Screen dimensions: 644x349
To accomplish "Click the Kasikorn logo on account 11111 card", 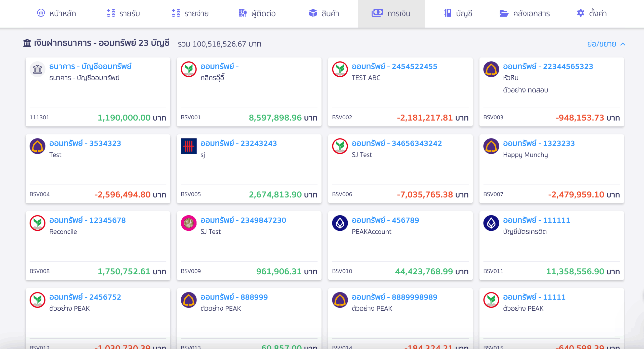I will coord(491,300).
